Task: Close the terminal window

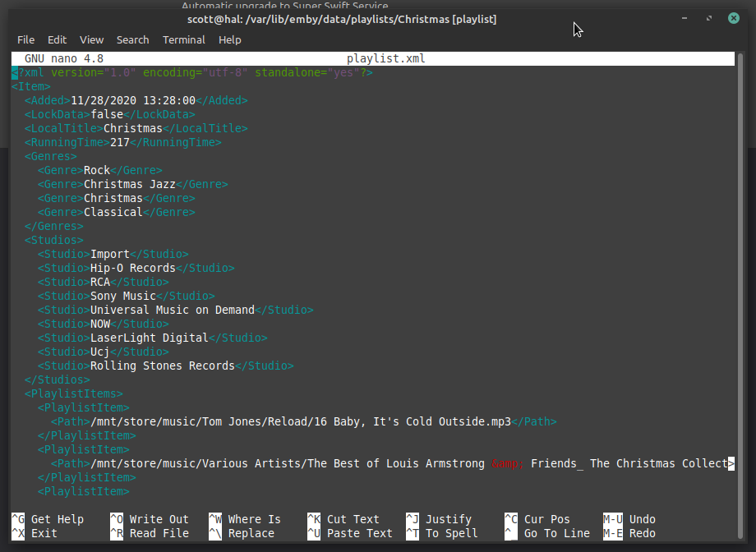Action: (x=732, y=19)
